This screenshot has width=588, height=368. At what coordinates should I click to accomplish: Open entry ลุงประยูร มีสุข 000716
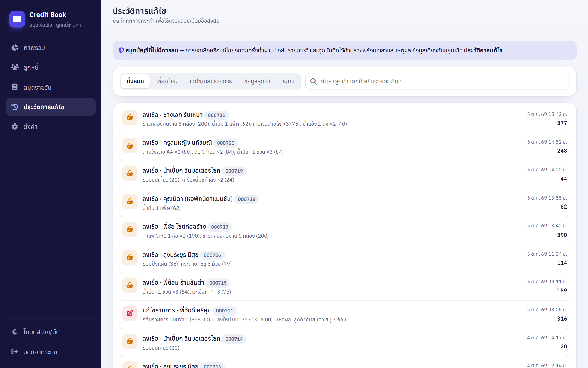tap(345, 259)
